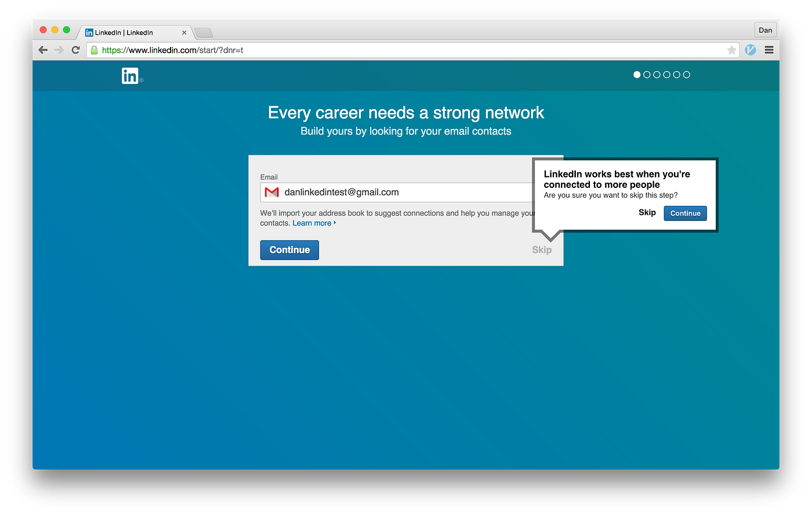Click the red close window button
The height and width of the screenshot is (516, 812).
(43, 30)
